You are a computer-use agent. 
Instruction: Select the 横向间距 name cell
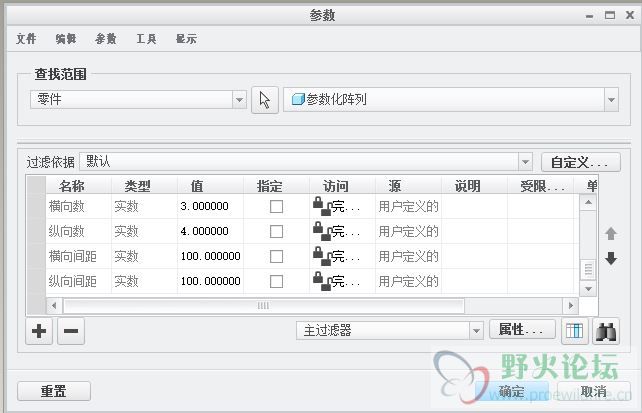click(x=79, y=256)
